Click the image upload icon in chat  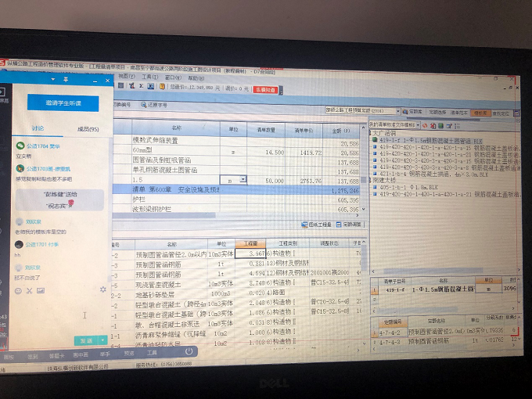pyautogui.click(x=41, y=291)
